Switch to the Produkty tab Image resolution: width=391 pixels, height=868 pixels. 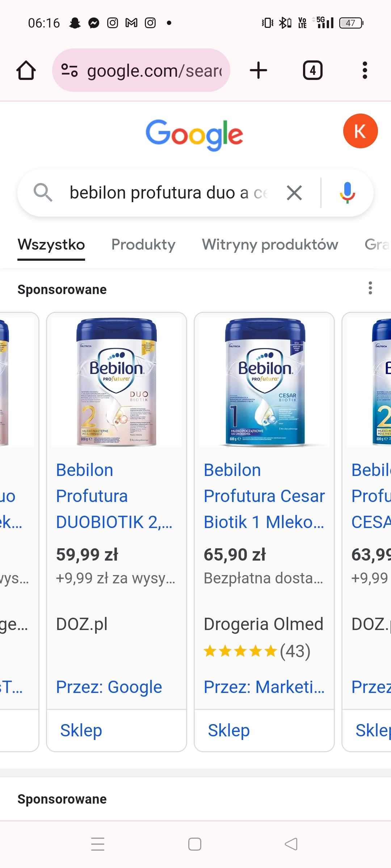pos(143,245)
